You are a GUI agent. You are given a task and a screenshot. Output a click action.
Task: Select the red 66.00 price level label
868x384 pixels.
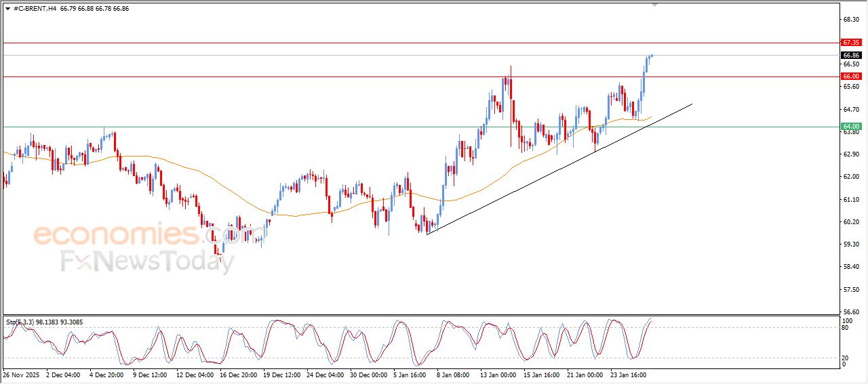click(850, 77)
